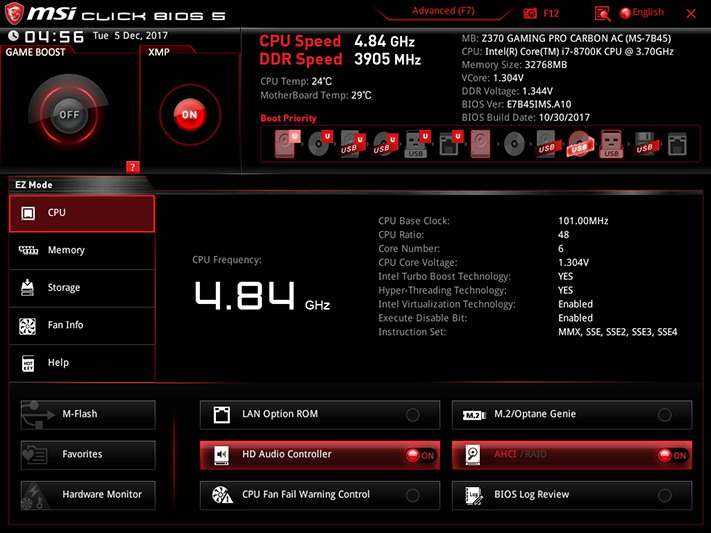Open the Memory section

pyautogui.click(x=82, y=250)
